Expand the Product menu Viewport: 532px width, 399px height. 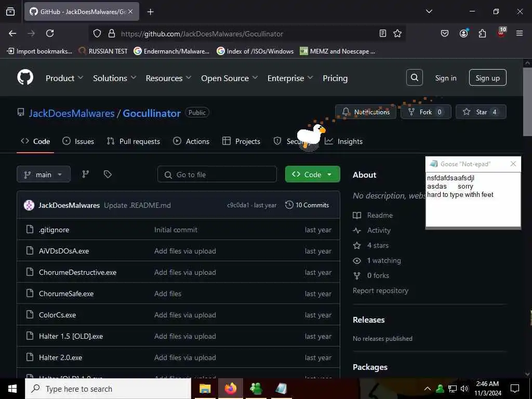tap(64, 78)
